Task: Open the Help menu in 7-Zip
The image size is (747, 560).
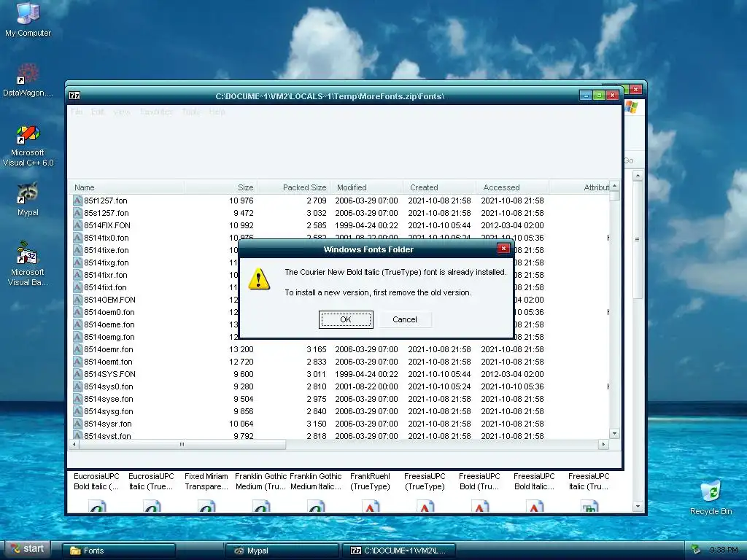Action: coord(217,112)
